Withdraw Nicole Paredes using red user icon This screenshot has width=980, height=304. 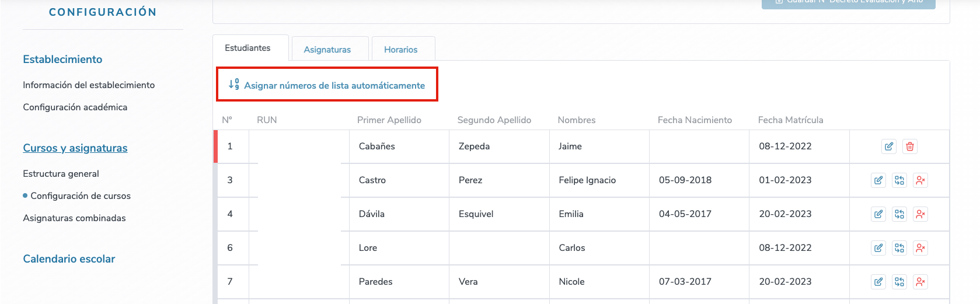click(920, 282)
